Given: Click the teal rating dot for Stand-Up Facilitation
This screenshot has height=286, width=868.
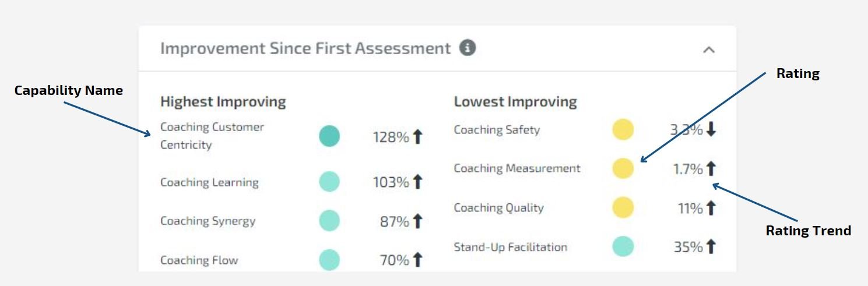Looking at the screenshot, I should 623,246.
